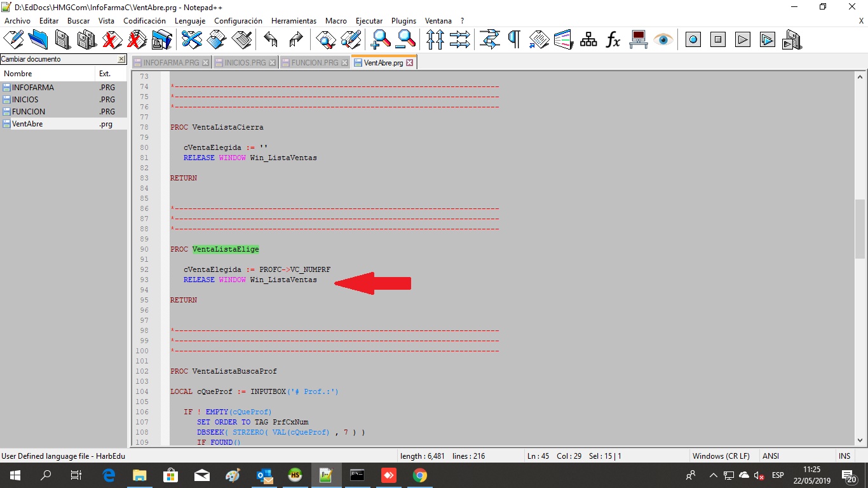Click the Ext. column header
The height and width of the screenshot is (488, 868).
tap(111, 74)
